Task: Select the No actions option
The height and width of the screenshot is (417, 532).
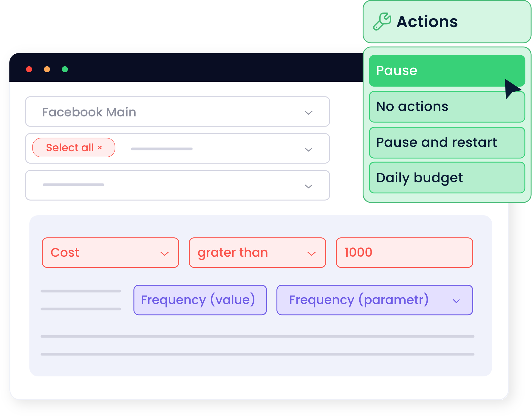Action: click(447, 107)
